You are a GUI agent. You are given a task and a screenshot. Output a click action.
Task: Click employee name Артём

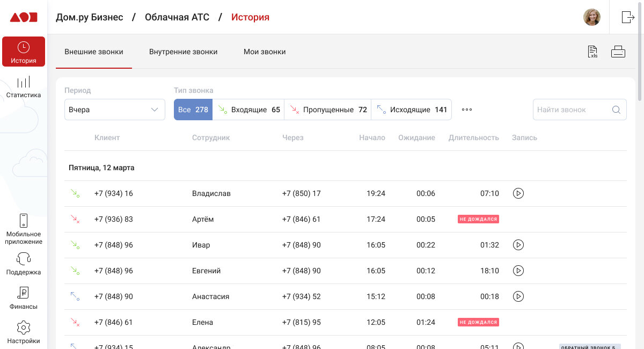203,219
